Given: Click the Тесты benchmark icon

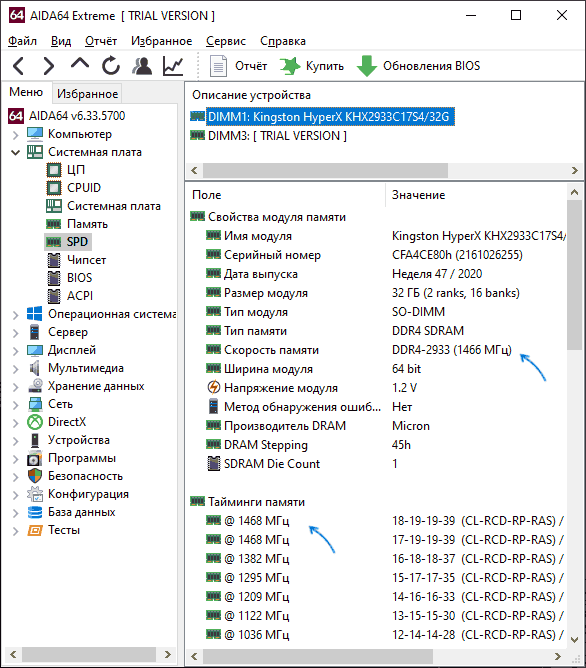Looking at the screenshot, I should pyautogui.click(x=34, y=530).
